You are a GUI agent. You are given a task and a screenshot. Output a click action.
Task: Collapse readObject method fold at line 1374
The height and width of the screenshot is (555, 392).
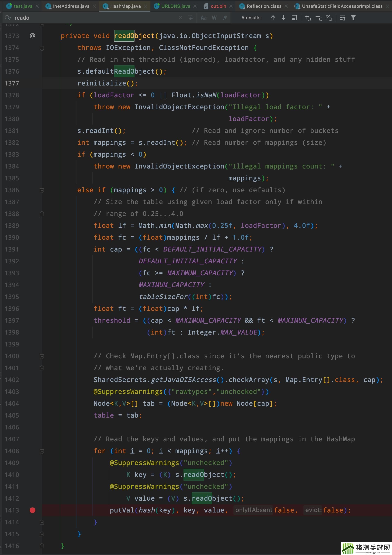[42, 48]
